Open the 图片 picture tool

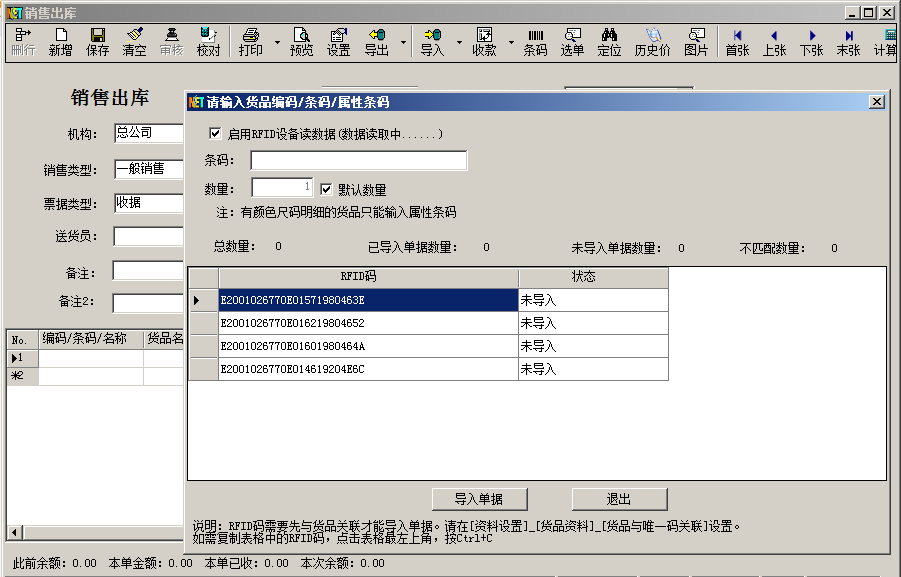click(x=696, y=42)
